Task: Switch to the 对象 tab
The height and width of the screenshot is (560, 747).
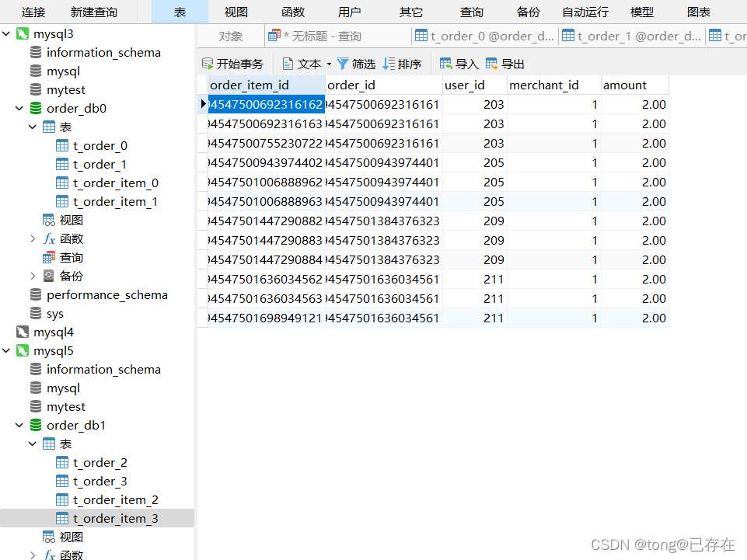Action: coord(231,37)
